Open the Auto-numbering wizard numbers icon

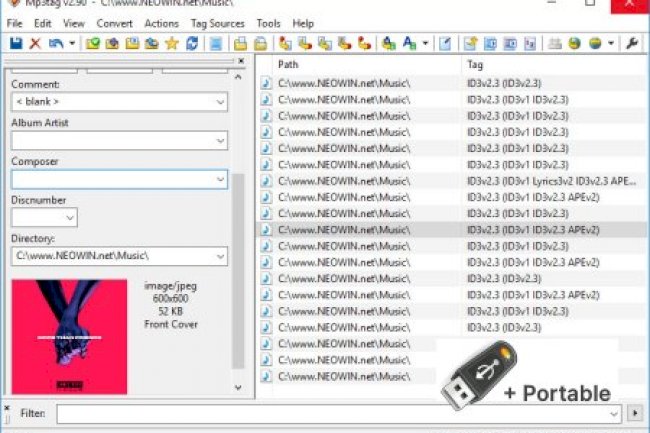point(530,43)
